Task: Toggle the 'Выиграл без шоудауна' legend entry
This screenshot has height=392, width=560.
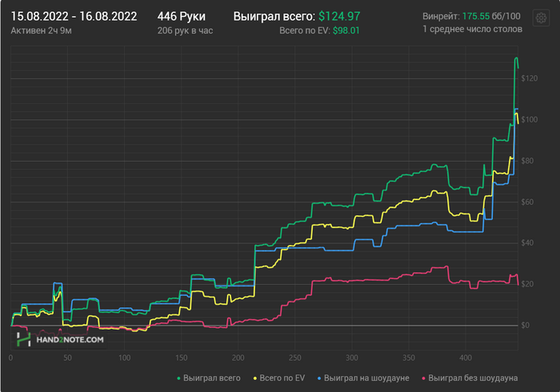Action: [x=470, y=378]
